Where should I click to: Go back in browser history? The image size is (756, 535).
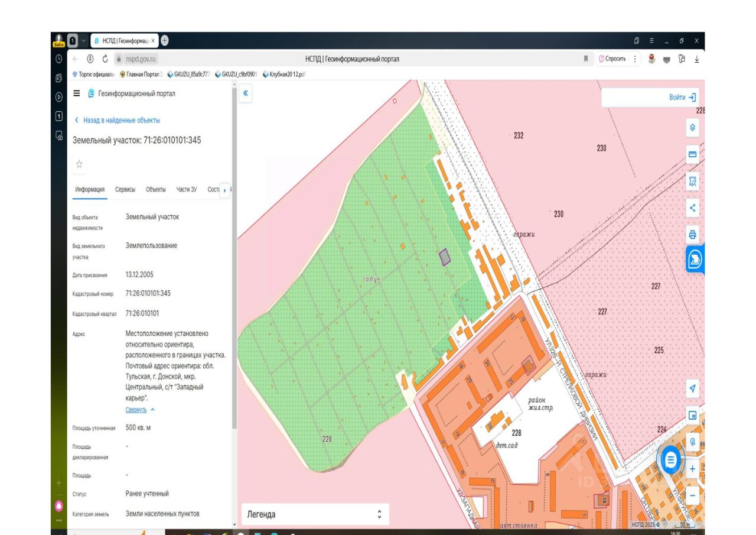coord(75,59)
